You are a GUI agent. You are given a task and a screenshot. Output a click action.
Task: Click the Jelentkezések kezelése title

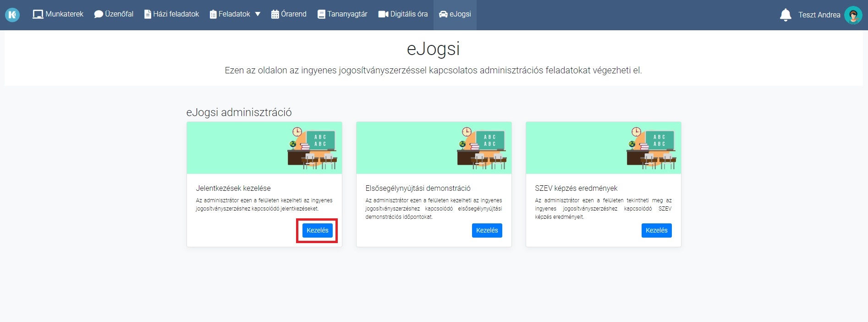[x=233, y=188]
